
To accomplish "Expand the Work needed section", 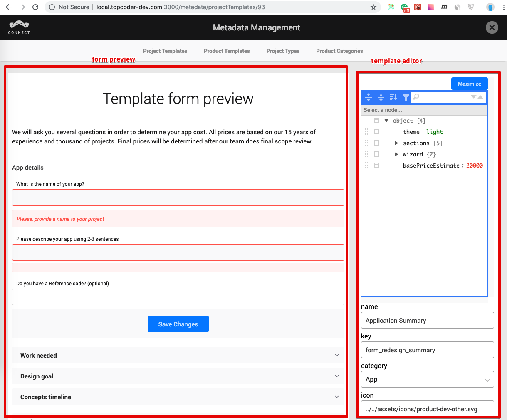I will click(178, 356).
